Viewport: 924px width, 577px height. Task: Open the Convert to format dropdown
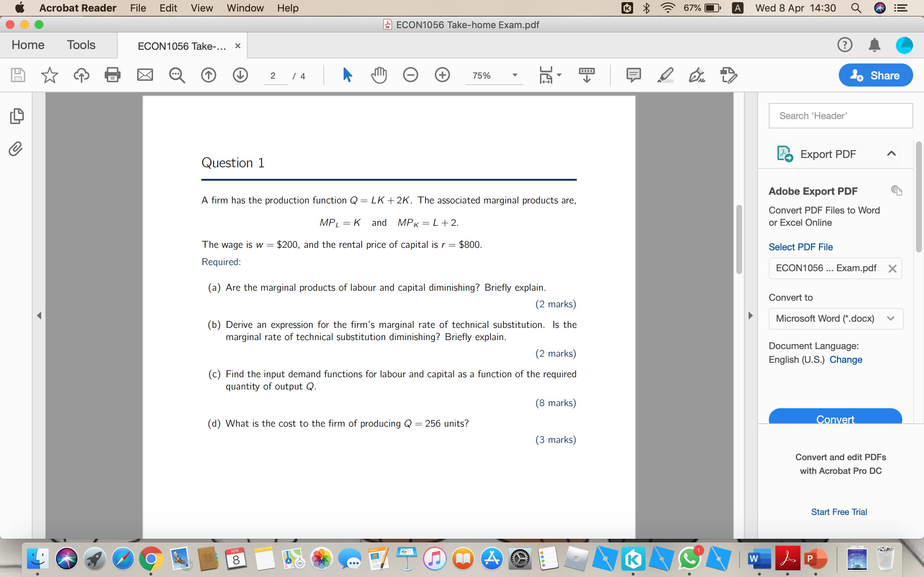(891, 319)
